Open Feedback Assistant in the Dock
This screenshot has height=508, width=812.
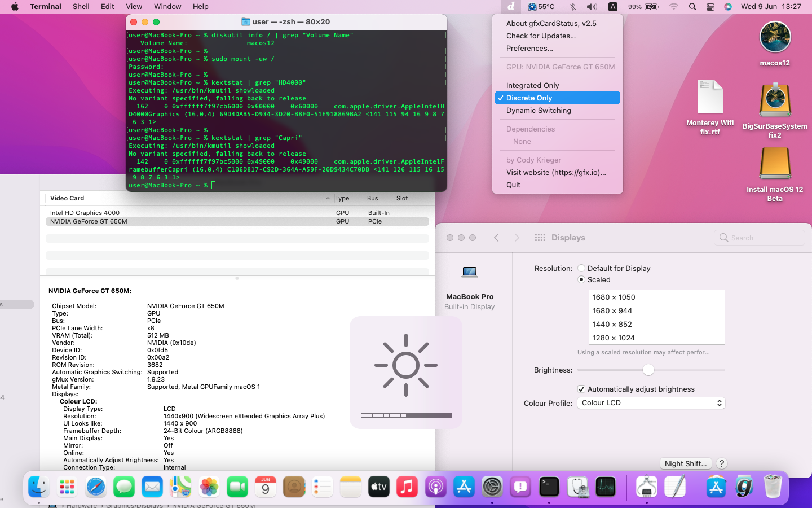tap(520, 487)
